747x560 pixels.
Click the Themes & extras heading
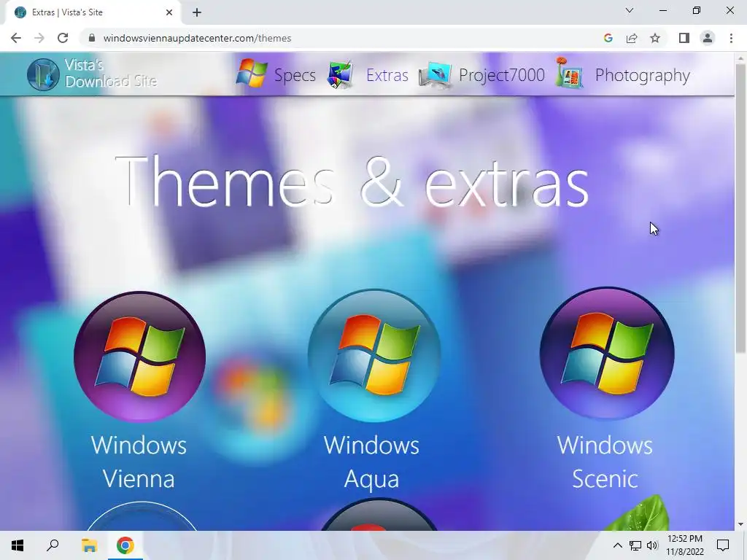[x=352, y=182]
